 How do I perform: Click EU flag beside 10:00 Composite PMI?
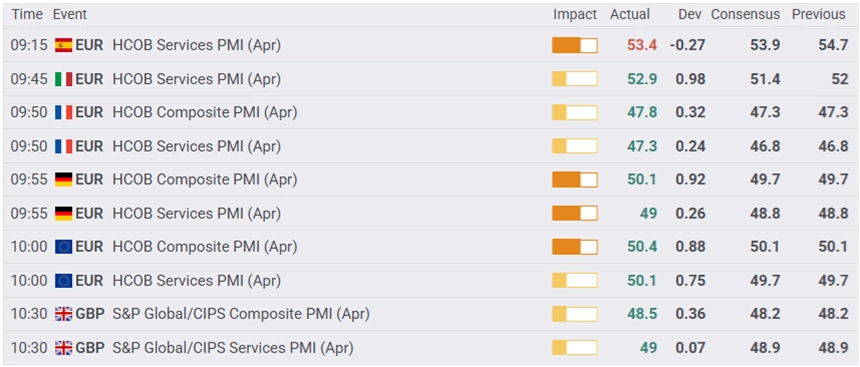coord(64,247)
